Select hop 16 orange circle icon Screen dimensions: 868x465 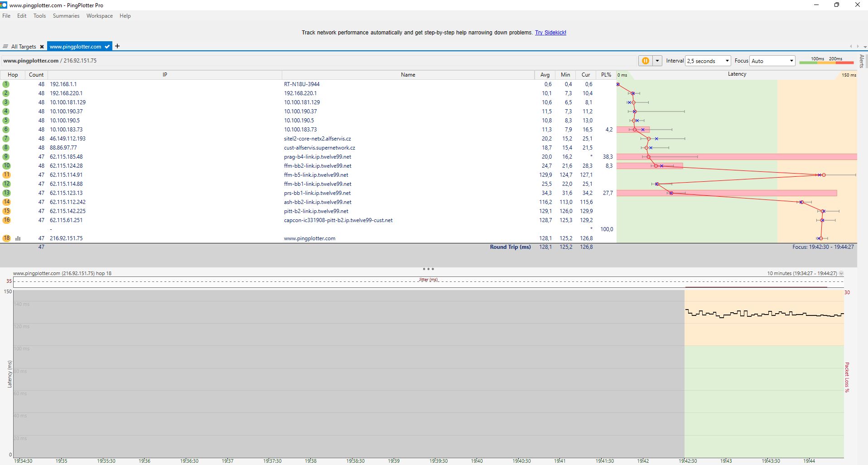click(6, 220)
